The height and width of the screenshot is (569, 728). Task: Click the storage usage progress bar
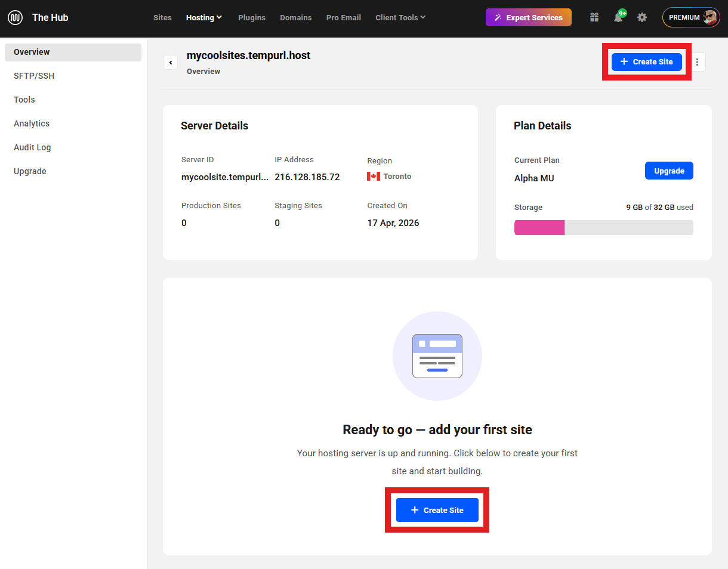click(x=604, y=227)
